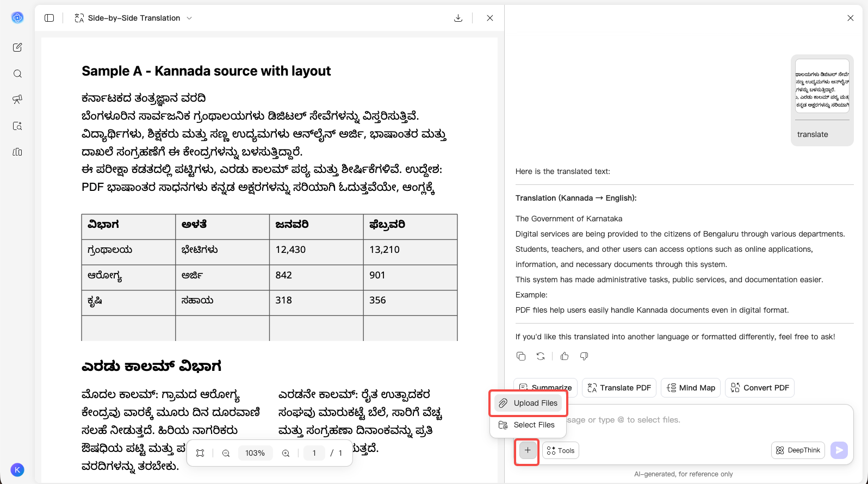Click the Translate PDF button

(619, 388)
